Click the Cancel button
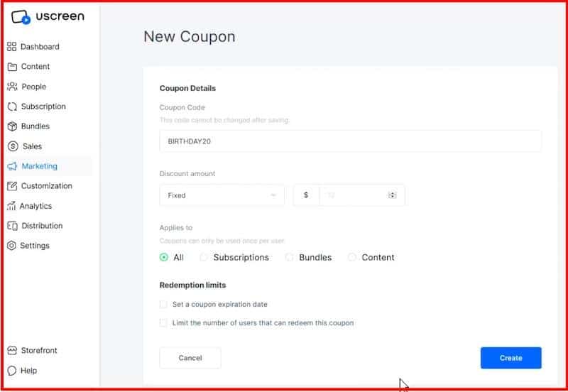568x392 pixels. pyautogui.click(x=190, y=358)
